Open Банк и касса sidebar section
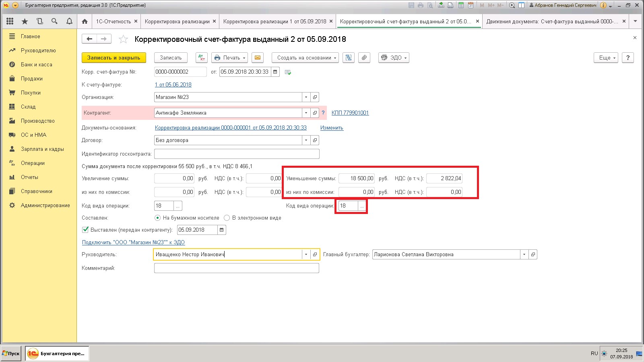Screen dimensions: 644x362 (x=37, y=64)
